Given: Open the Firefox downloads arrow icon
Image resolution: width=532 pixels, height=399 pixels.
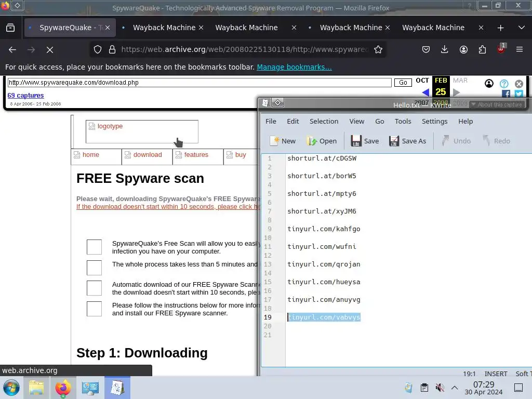Looking at the screenshot, I should point(445,49).
